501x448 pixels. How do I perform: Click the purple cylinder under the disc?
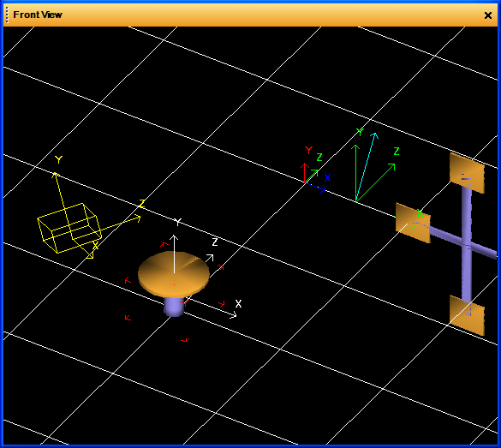point(174,307)
